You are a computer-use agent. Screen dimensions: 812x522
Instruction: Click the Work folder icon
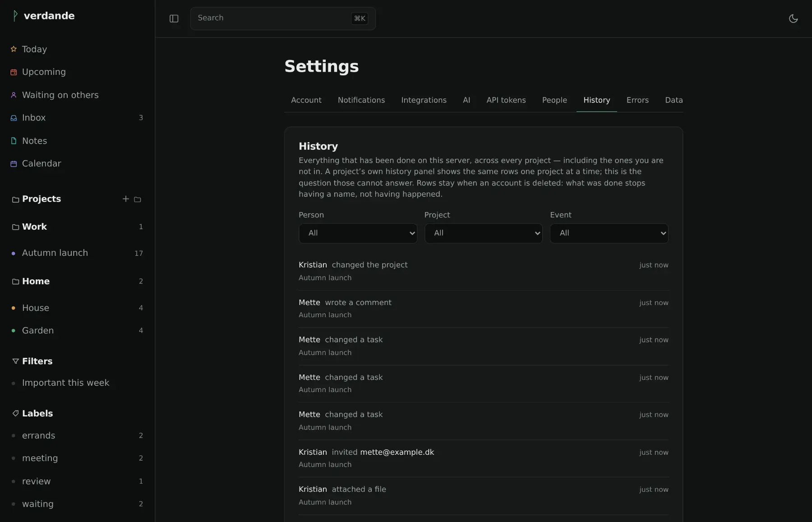click(15, 227)
